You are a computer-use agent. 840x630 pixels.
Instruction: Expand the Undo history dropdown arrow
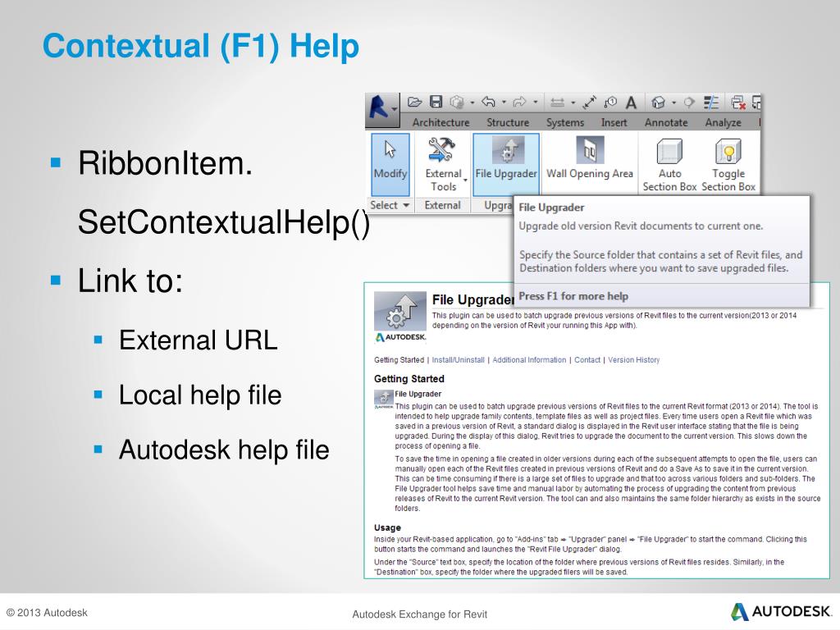pyautogui.click(x=504, y=103)
